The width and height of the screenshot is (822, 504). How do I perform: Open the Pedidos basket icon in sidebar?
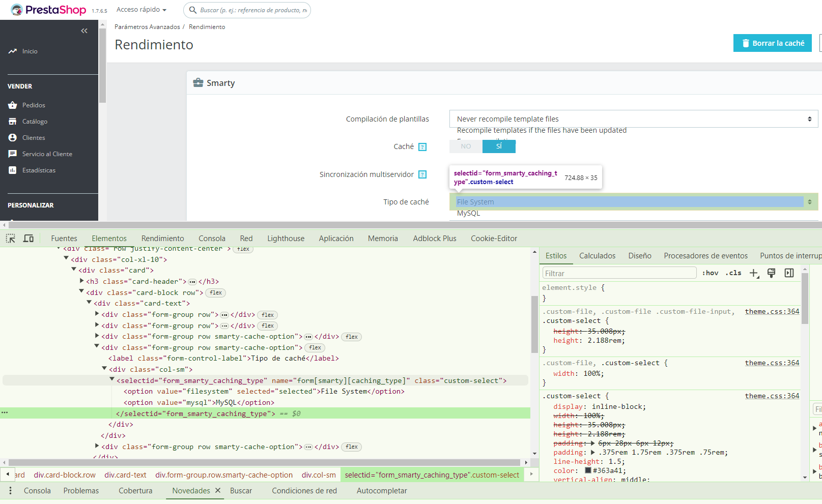[x=13, y=105]
